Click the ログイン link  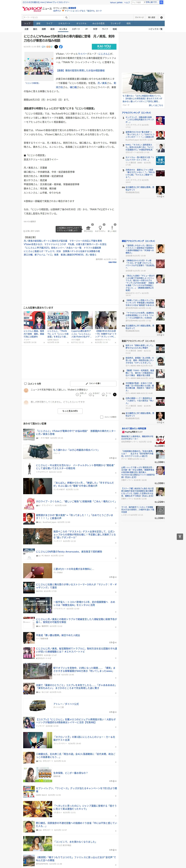(57, 11)
